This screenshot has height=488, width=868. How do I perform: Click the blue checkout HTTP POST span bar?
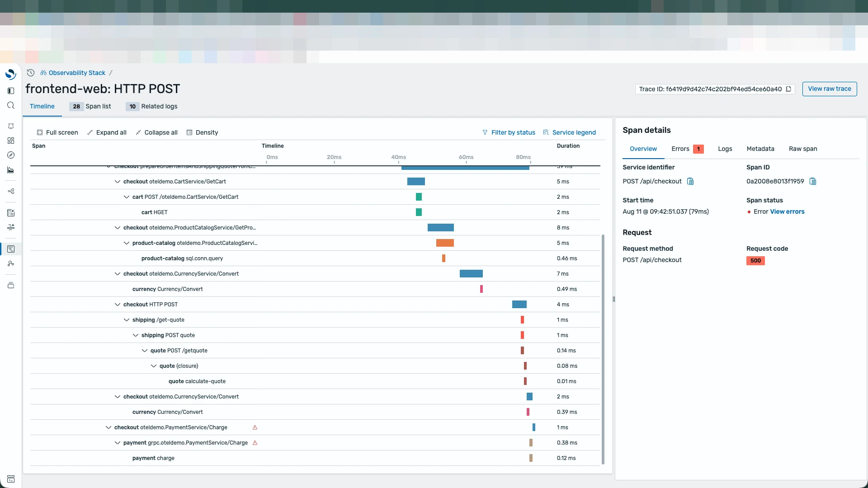(519, 305)
